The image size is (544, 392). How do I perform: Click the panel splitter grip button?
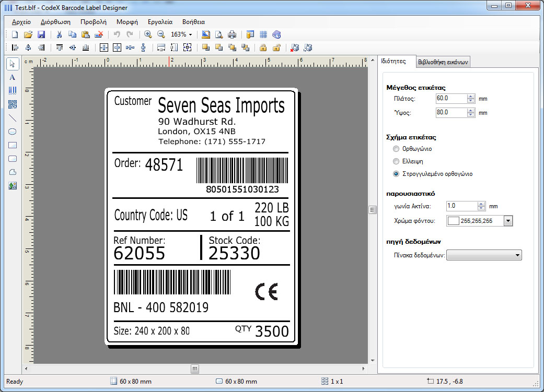(372, 210)
